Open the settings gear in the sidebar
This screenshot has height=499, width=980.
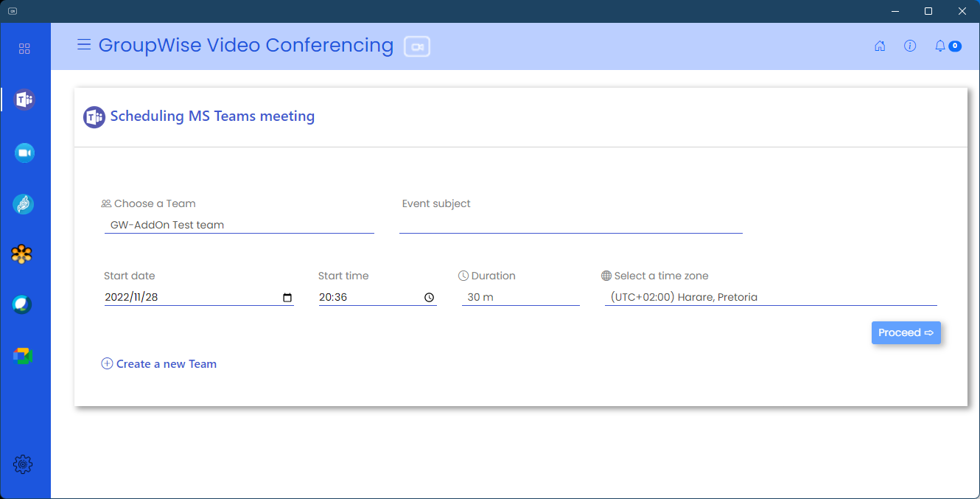23,464
